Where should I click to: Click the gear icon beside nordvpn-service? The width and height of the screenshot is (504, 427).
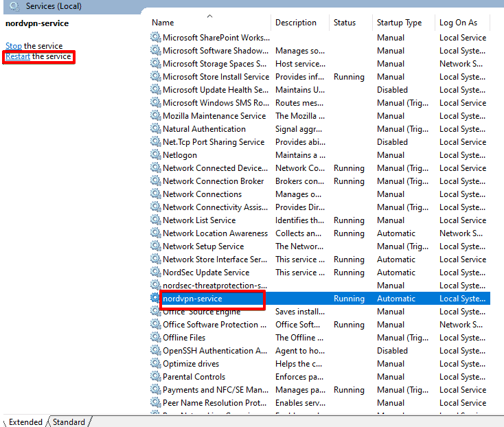[x=156, y=299]
